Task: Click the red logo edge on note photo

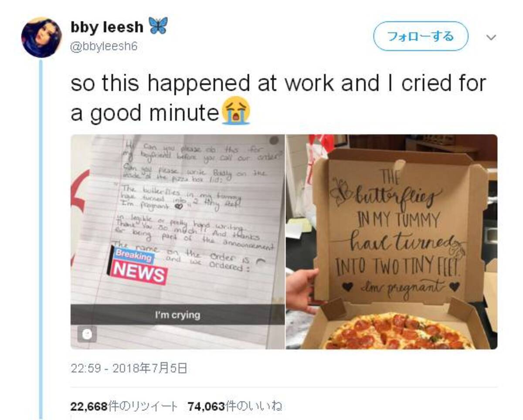Action: [x=79, y=205]
